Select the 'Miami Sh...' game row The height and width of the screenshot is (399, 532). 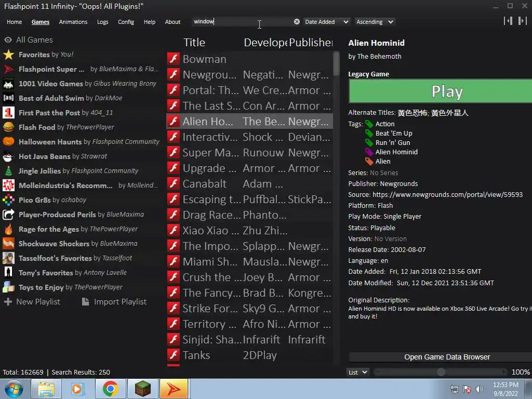tap(249, 262)
